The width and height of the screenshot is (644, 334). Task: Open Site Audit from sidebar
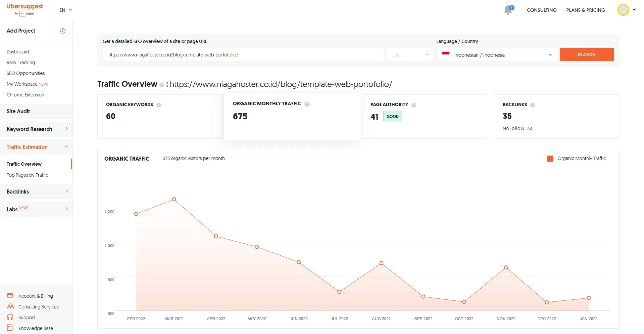18,111
